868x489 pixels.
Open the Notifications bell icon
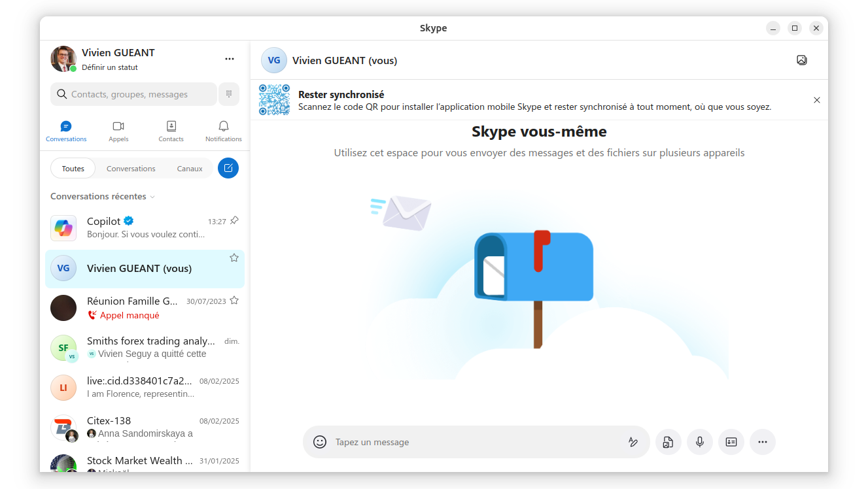pyautogui.click(x=224, y=126)
